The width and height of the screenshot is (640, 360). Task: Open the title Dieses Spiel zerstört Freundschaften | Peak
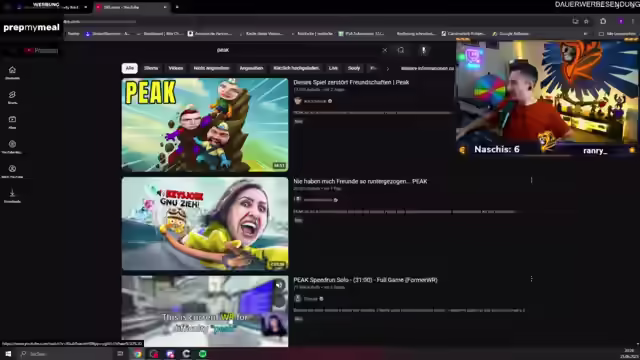point(351,82)
